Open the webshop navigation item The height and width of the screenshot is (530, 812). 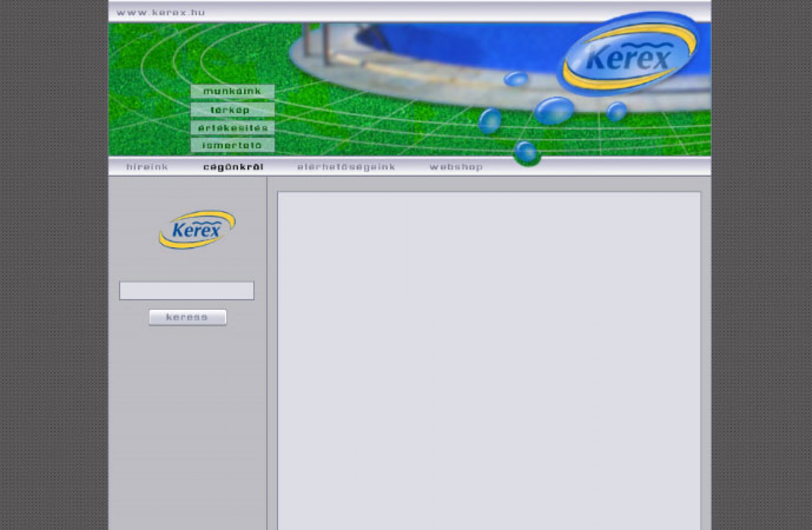click(456, 167)
